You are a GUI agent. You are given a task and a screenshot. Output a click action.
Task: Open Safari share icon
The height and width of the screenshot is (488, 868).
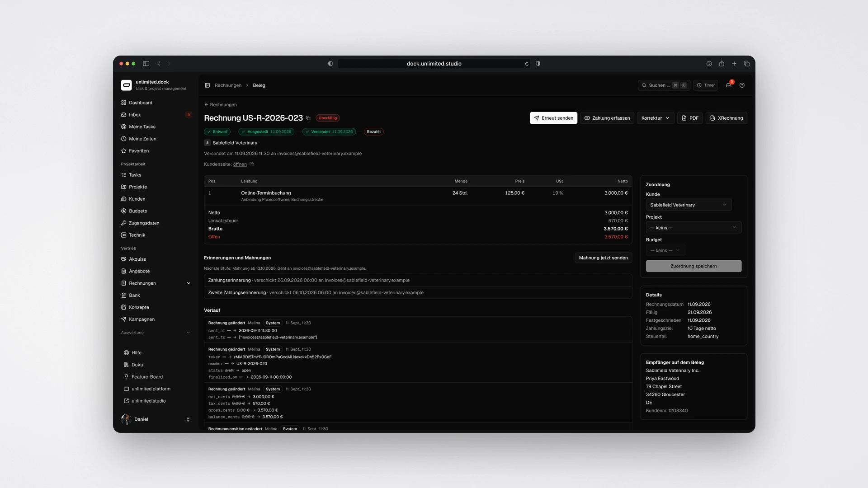722,64
